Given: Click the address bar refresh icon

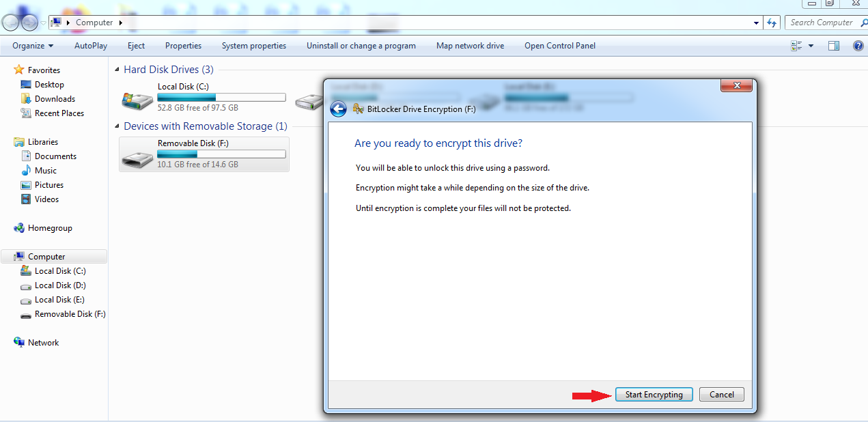Looking at the screenshot, I should click(772, 23).
